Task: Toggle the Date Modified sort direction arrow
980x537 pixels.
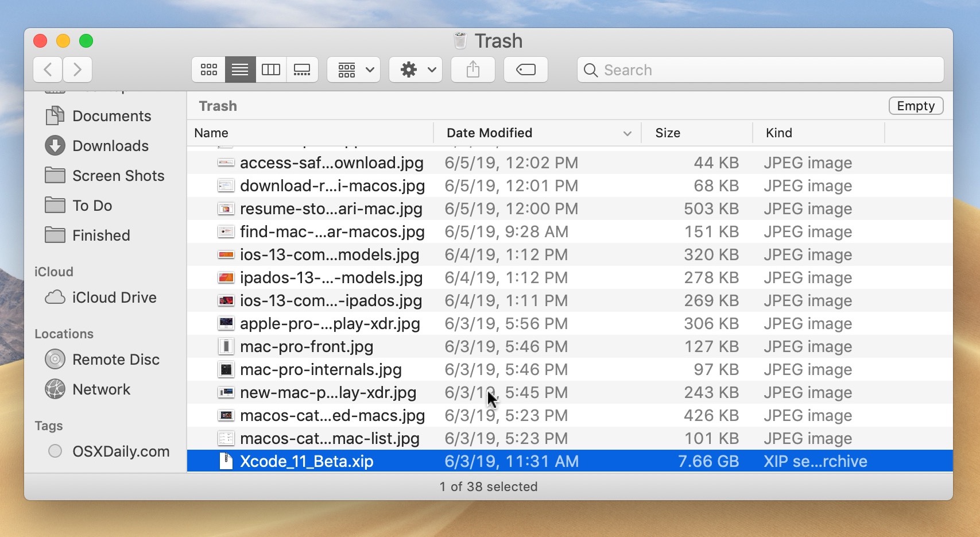Action: point(627,134)
